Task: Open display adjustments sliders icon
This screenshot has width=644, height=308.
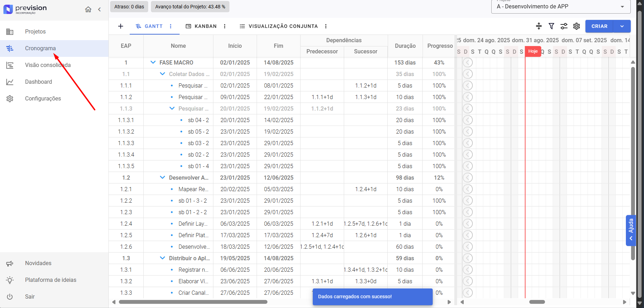Action: click(564, 26)
